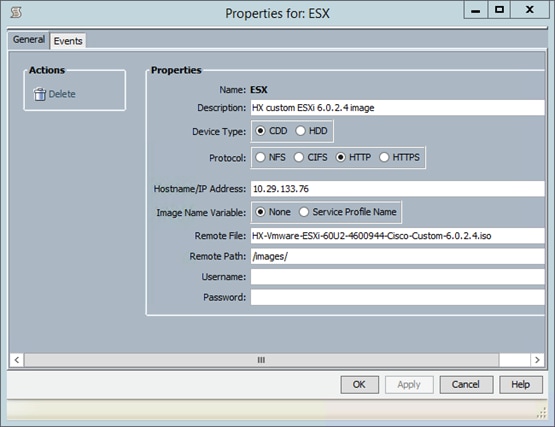
Task: Click the Actions section heading
Action: tap(47, 70)
